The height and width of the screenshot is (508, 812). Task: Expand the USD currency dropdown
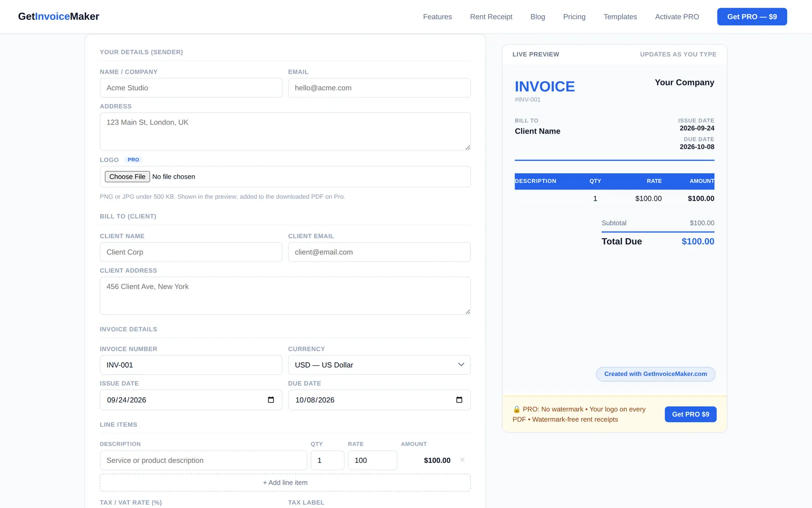point(379,365)
